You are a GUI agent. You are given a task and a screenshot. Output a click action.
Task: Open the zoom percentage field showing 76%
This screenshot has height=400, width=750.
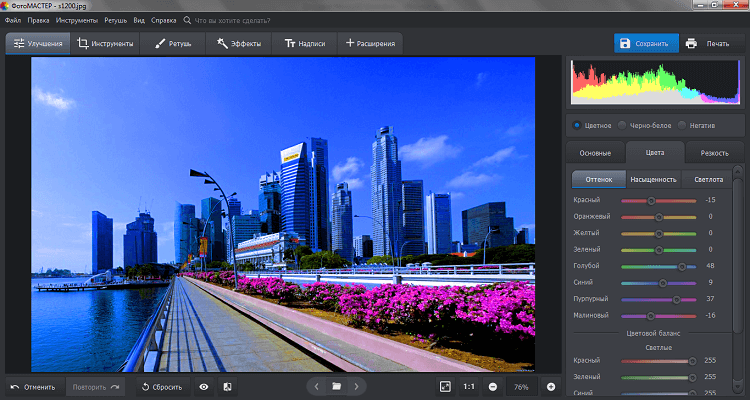(x=521, y=386)
